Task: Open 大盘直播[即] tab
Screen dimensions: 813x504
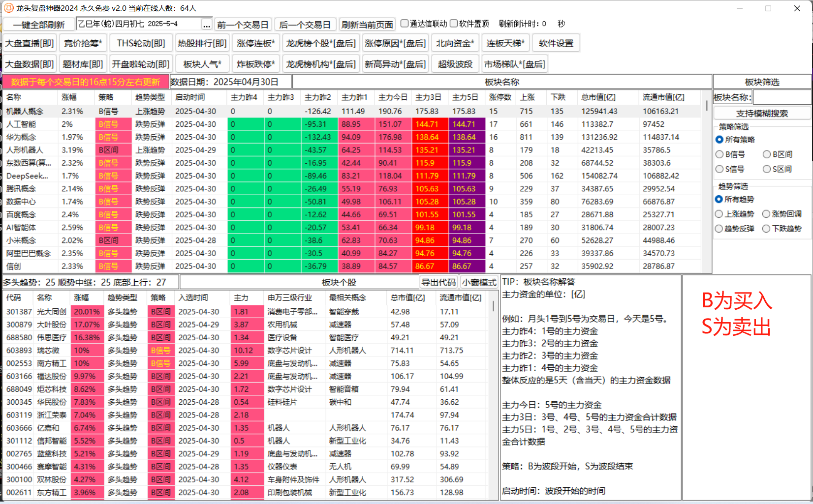Action: click(x=30, y=43)
